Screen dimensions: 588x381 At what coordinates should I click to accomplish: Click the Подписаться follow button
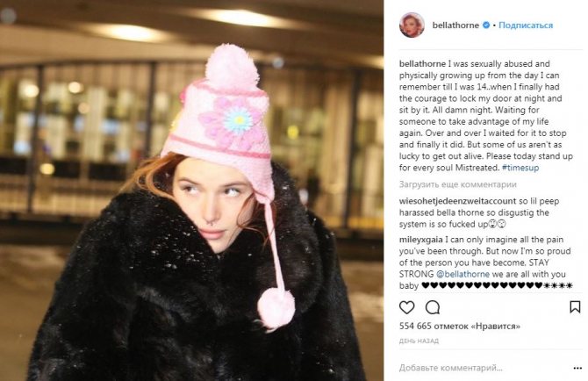[526, 25]
